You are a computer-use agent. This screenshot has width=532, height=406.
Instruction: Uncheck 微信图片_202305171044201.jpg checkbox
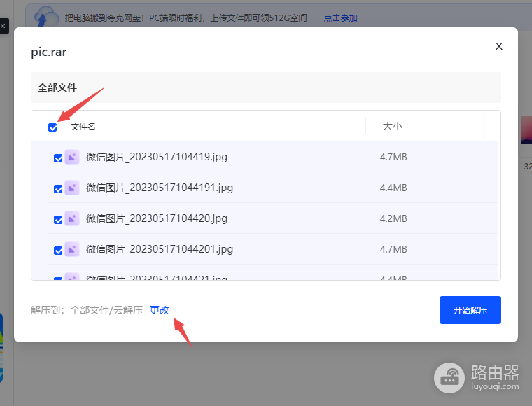[58, 251]
